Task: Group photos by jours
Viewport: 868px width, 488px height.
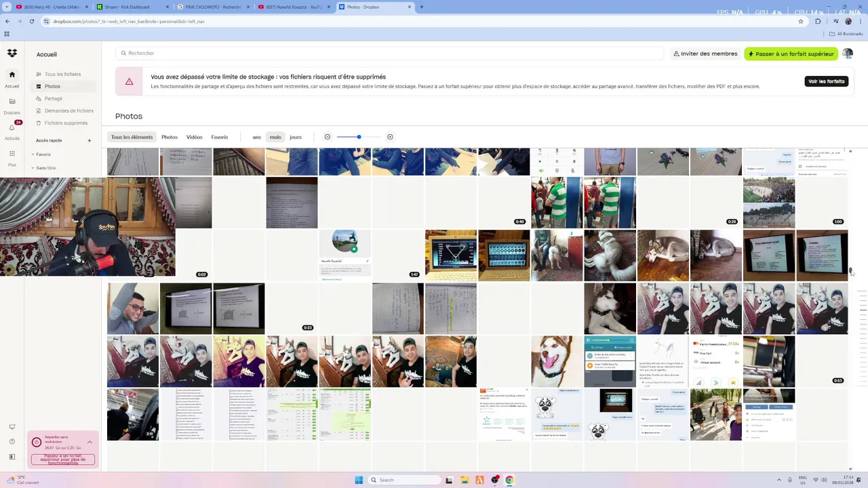Action: point(296,137)
